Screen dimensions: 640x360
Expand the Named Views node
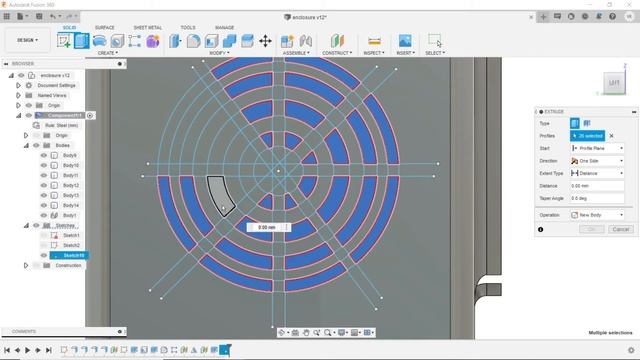[18, 95]
